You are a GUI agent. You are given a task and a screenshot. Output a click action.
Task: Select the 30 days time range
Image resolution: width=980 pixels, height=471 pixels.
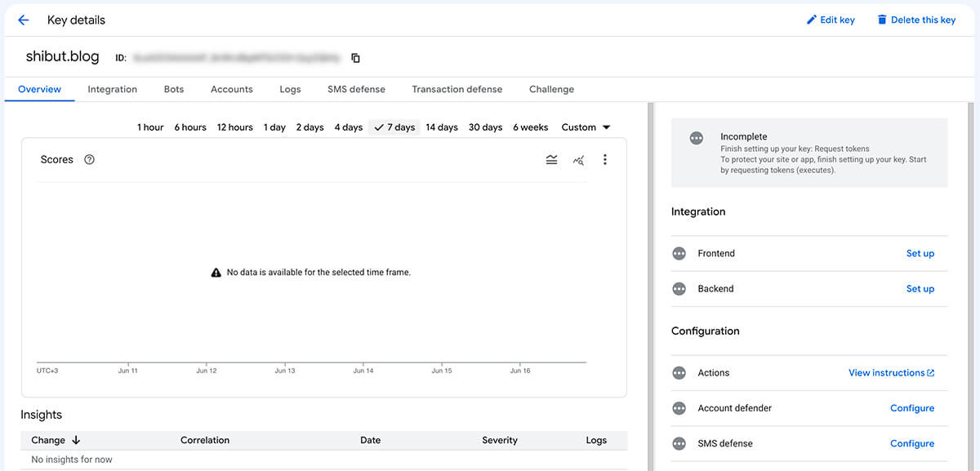pyautogui.click(x=486, y=127)
